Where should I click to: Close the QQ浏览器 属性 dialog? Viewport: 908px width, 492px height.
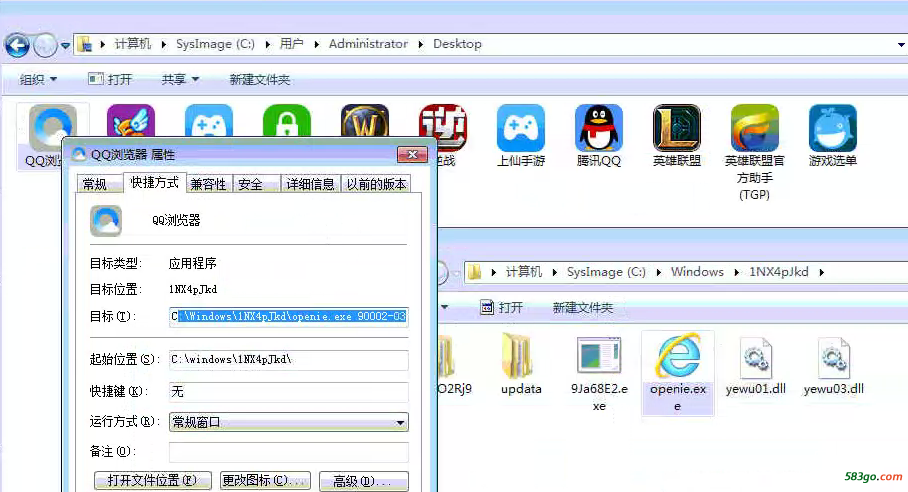tap(412, 155)
